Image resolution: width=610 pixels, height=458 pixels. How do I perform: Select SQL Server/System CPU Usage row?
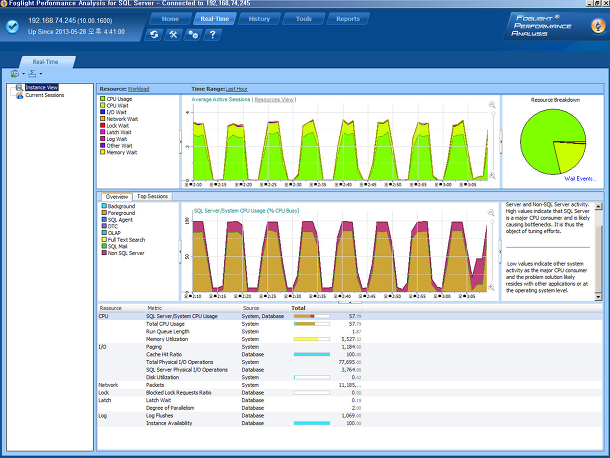tap(350, 316)
